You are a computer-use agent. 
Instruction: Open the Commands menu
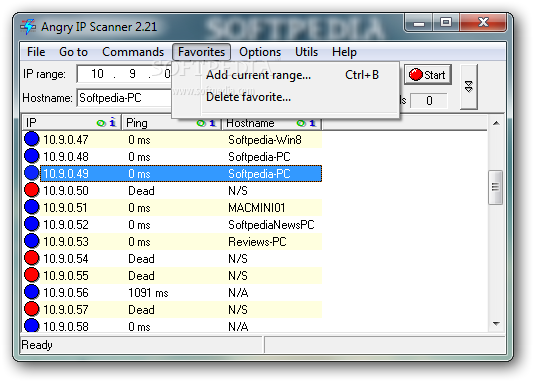coord(133,52)
